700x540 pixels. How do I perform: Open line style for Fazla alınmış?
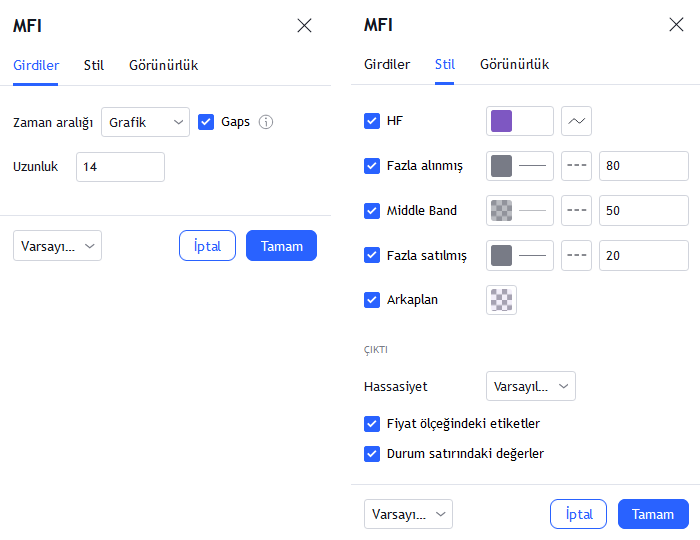577,166
